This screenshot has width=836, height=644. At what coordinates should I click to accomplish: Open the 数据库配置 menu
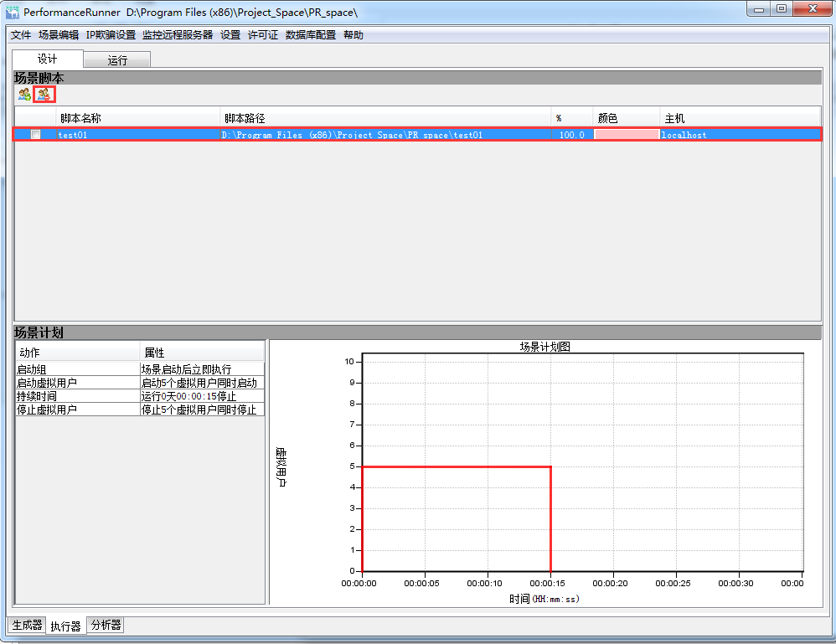(311, 35)
